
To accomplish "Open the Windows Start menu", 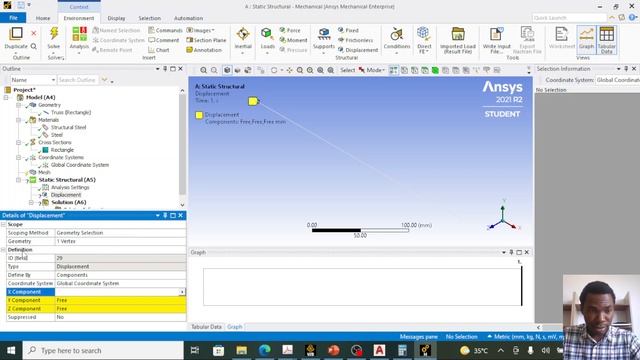I will (11, 351).
